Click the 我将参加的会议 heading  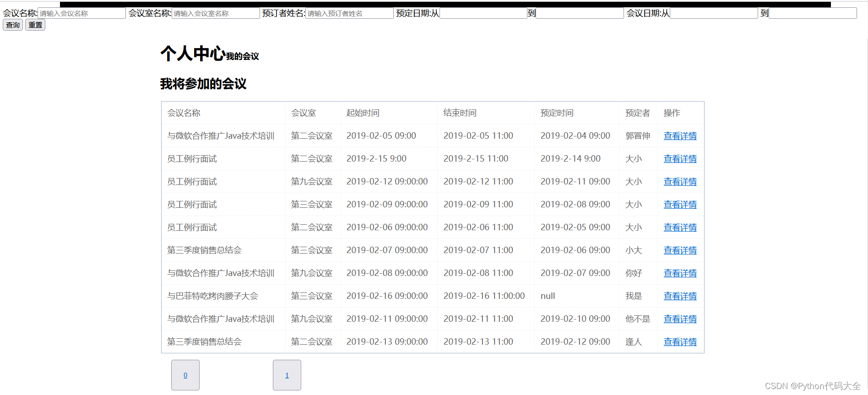point(203,84)
